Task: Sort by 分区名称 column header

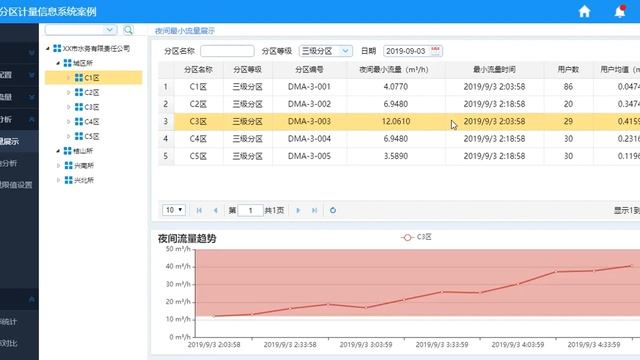Action: tap(198, 70)
